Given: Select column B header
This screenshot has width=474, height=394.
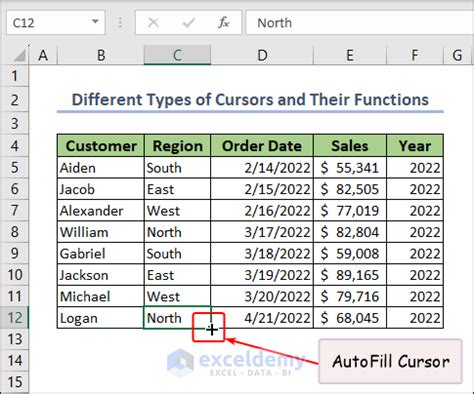Looking at the screenshot, I should pyautogui.click(x=101, y=55).
